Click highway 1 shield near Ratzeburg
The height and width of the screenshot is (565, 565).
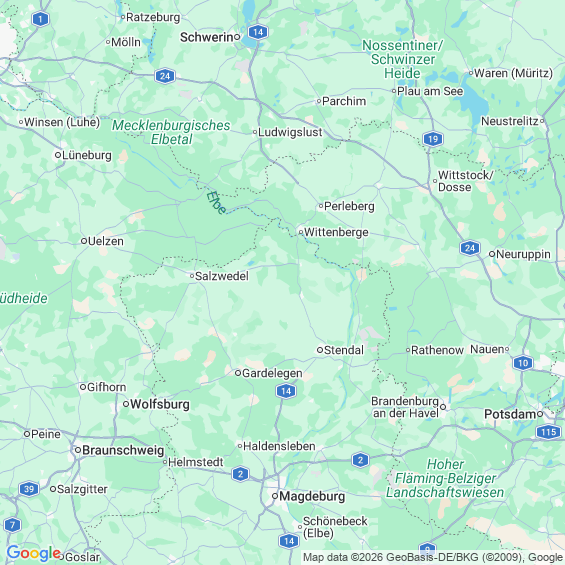coord(40,19)
